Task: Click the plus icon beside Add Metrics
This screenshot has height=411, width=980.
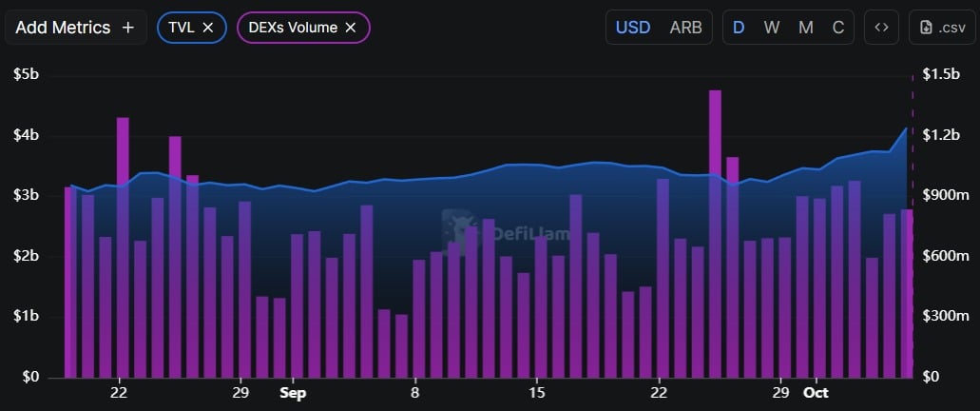Action: pyautogui.click(x=128, y=28)
